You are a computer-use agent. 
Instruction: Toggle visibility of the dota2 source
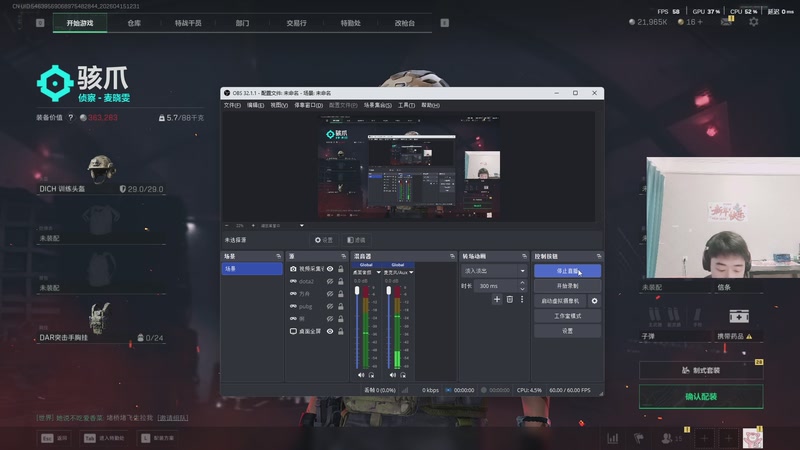pyautogui.click(x=330, y=281)
